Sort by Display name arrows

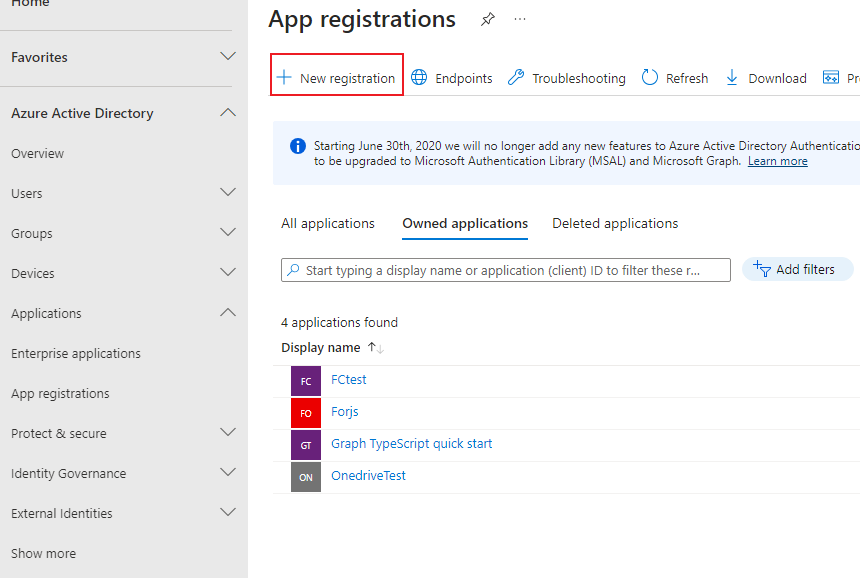376,348
